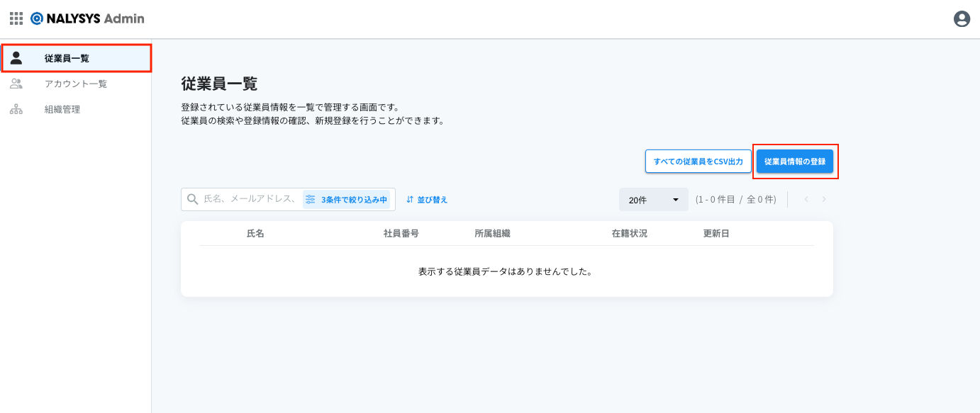980x413 pixels.
Task: Click the 組織管理 hierarchy icon in sidebar
Action: 16,110
